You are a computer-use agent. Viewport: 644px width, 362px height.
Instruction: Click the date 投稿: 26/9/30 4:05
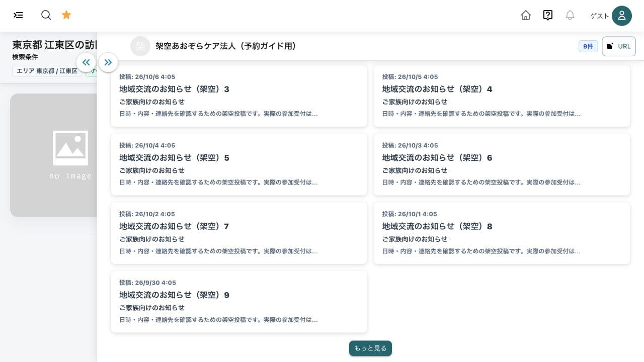(147, 283)
